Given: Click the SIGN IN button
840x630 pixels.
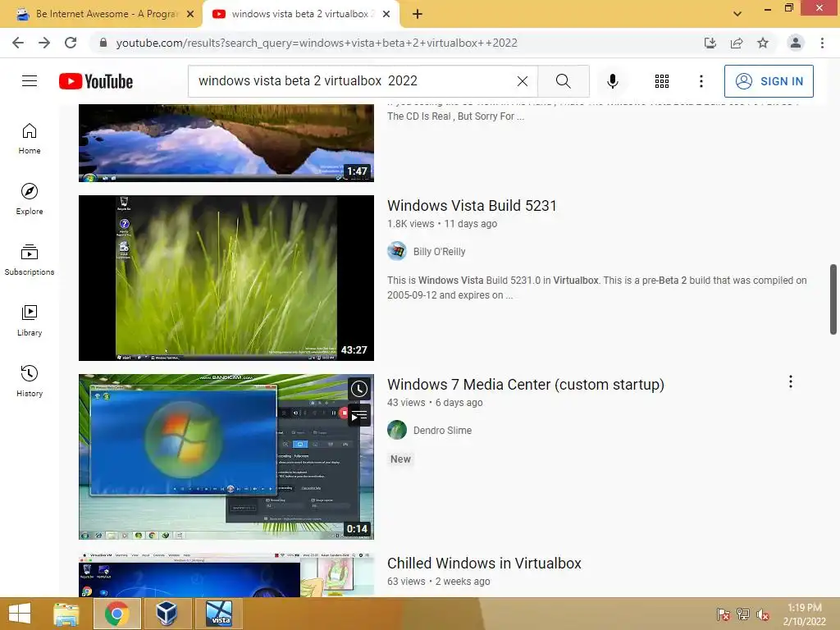Looking at the screenshot, I should click(x=769, y=81).
